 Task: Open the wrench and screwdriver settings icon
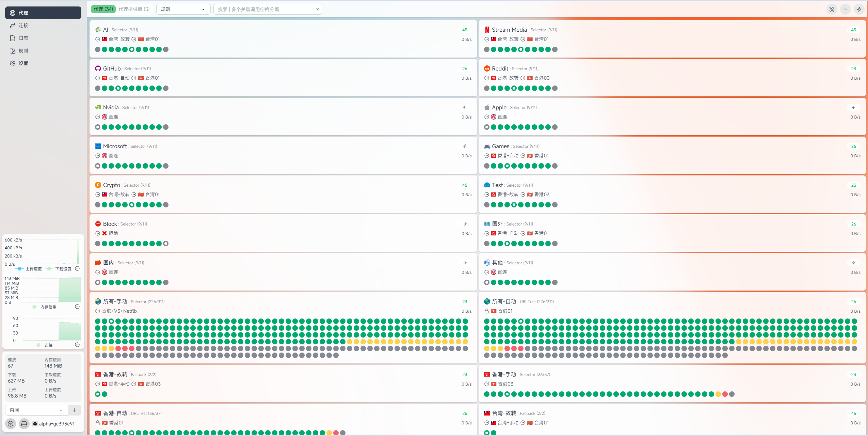(x=832, y=9)
